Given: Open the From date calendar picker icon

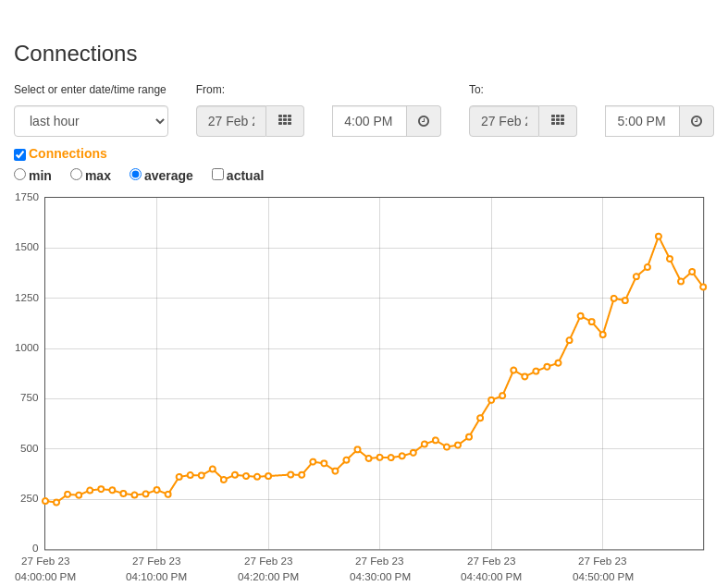Looking at the screenshot, I should tap(285, 121).
